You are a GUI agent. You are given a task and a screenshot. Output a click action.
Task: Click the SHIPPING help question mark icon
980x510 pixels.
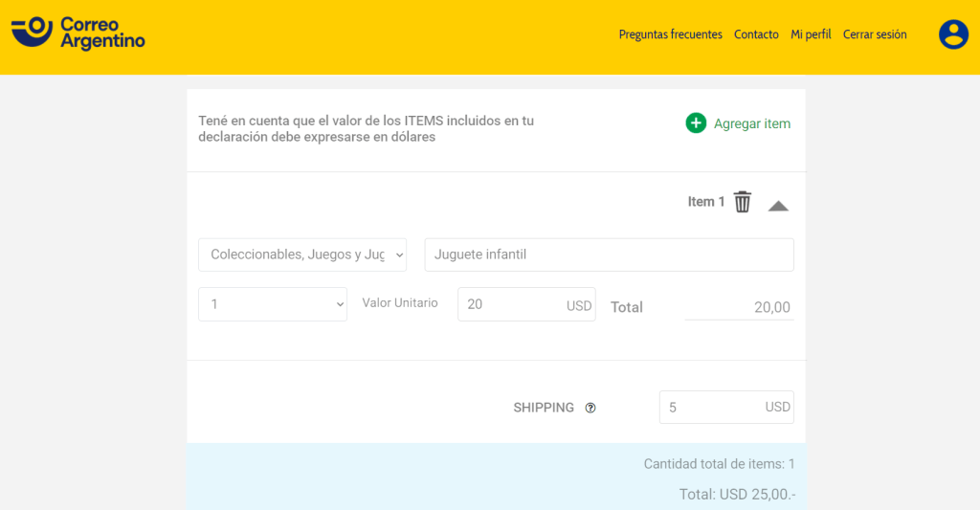(x=590, y=408)
